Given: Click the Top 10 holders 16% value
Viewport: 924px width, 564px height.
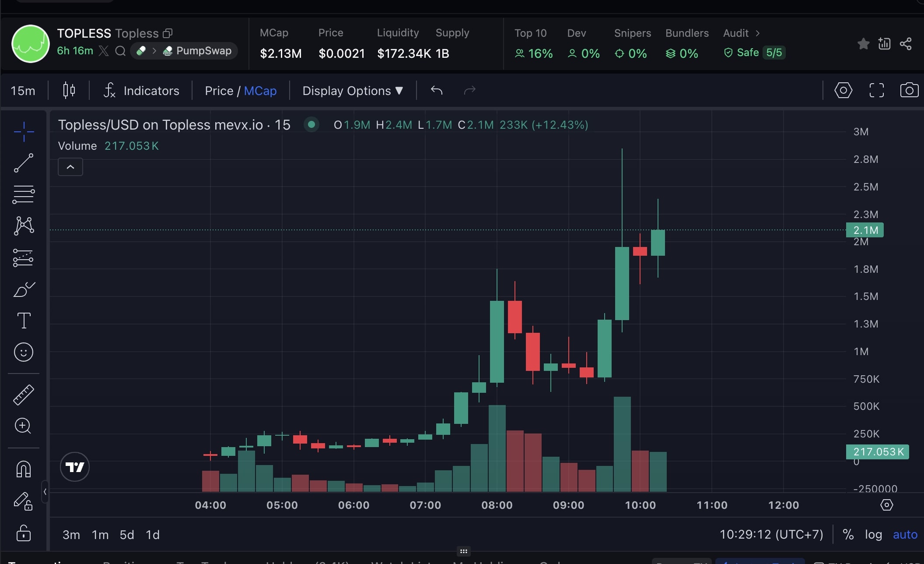Looking at the screenshot, I should coord(534,53).
